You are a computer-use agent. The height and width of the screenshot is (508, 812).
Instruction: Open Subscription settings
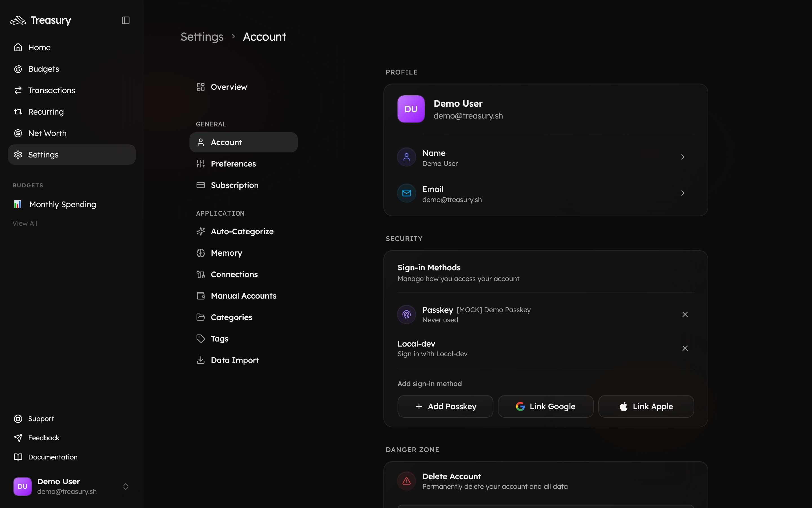coord(244,185)
